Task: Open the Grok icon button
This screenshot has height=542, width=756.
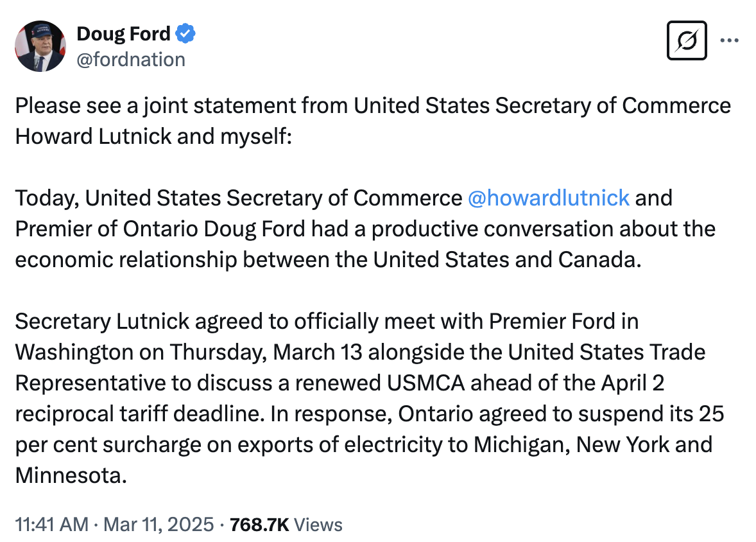Action: (687, 40)
